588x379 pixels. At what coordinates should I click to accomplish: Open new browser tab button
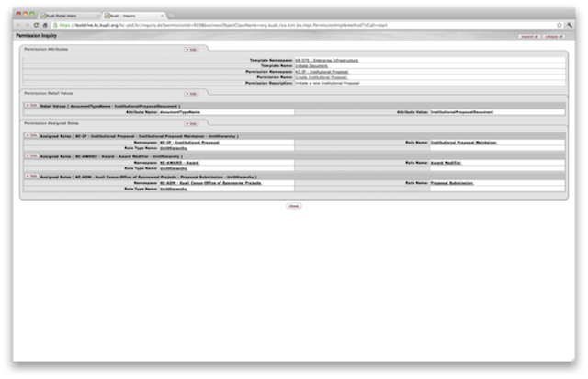point(172,16)
